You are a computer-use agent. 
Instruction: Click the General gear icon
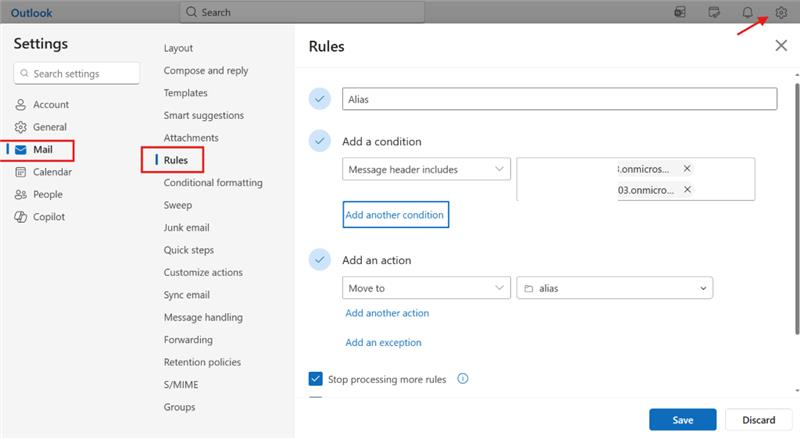pos(20,127)
